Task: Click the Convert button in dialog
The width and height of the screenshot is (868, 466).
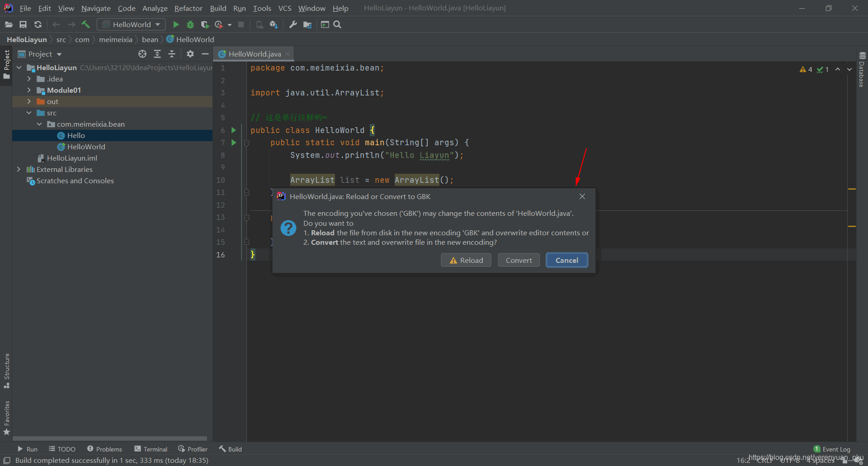Action: point(519,260)
